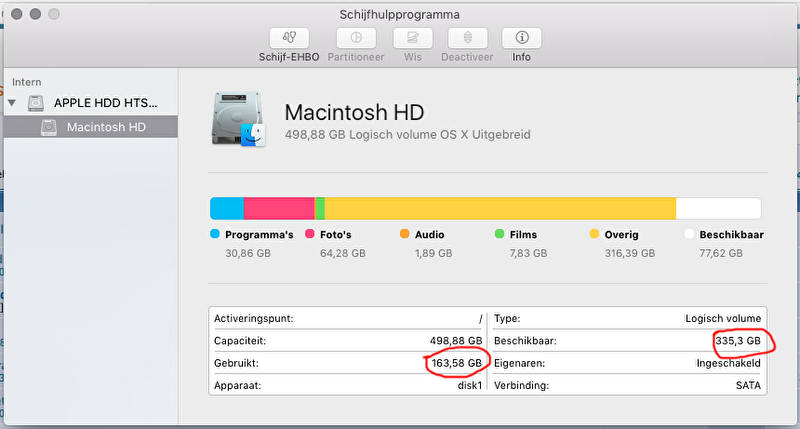This screenshot has width=800, height=429.
Task: Click the Partitioneer toolbar icon
Action: pyautogui.click(x=356, y=38)
